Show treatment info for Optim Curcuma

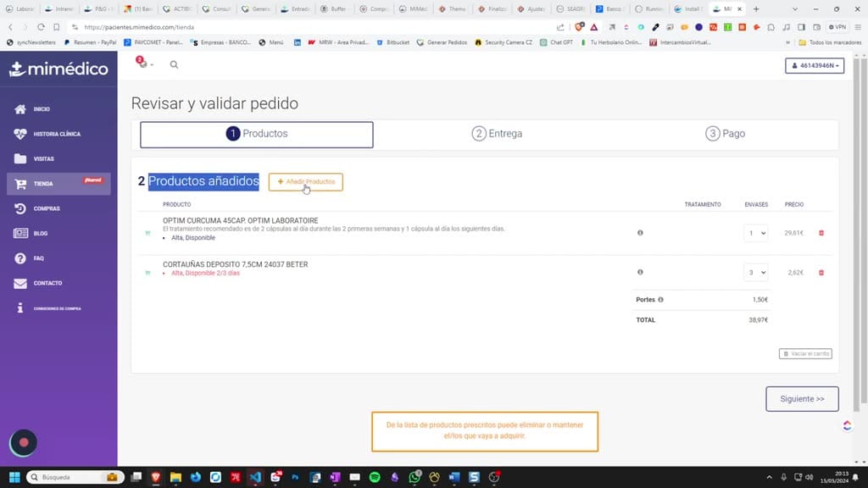click(640, 233)
